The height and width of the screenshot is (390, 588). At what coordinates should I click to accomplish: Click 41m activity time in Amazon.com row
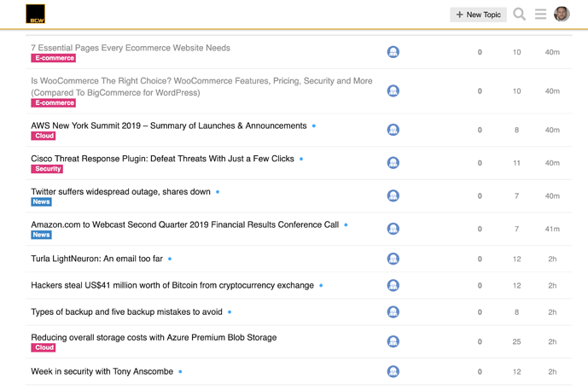552,229
